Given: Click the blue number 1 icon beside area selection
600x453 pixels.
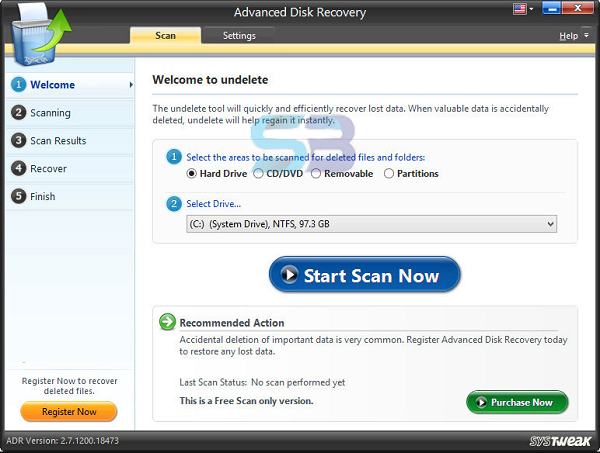Looking at the screenshot, I should pyautogui.click(x=174, y=156).
